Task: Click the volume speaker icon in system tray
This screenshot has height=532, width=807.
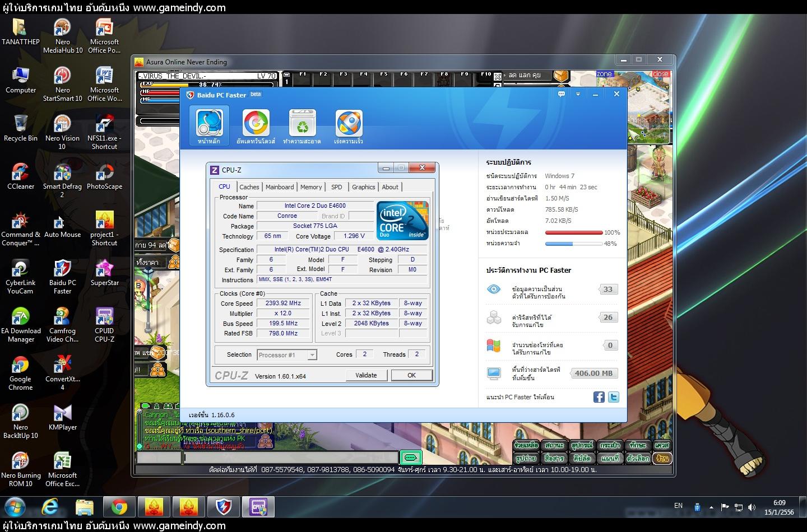Action: coord(752,507)
